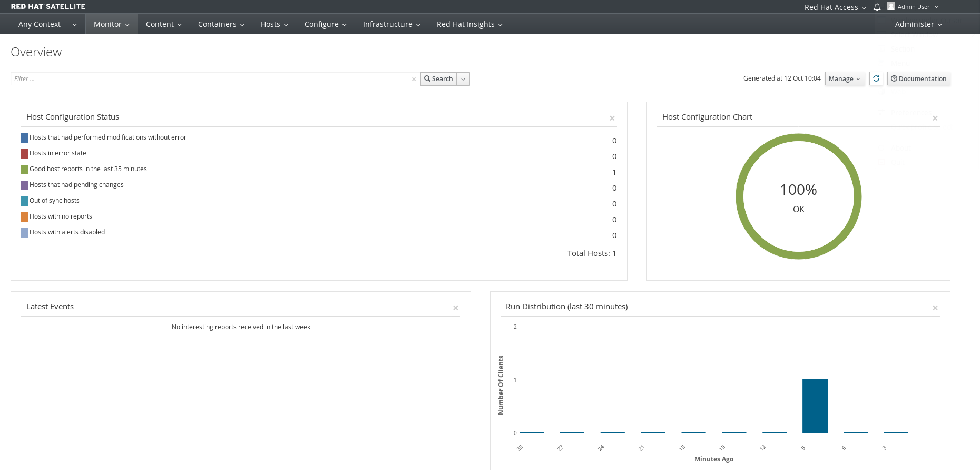
Task: Click 'Hosts that had pending changes' link
Action: click(x=76, y=185)
